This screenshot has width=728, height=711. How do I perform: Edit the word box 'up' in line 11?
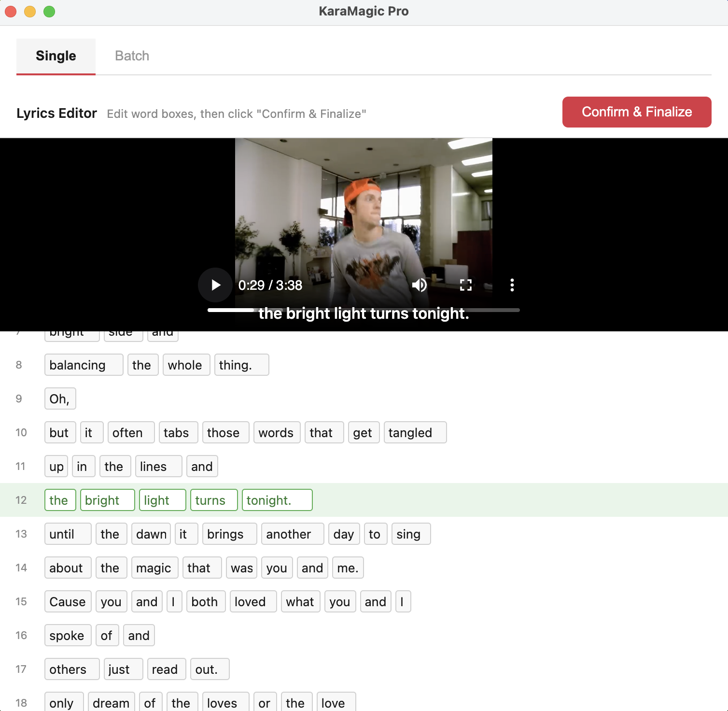pos(56,467)
